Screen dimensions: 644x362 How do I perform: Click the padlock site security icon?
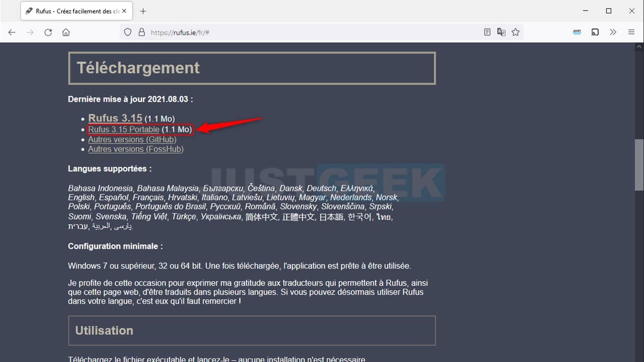click(x=141, y=32)
